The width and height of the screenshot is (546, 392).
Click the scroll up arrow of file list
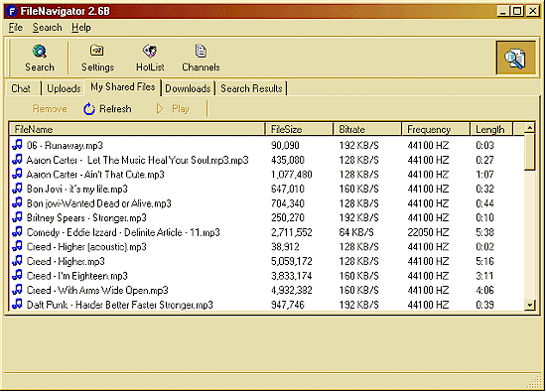point(530,128)
